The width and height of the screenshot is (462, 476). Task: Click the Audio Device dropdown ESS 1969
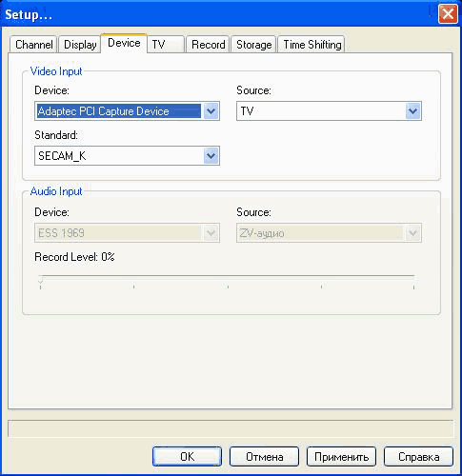(x=127, y=233)
